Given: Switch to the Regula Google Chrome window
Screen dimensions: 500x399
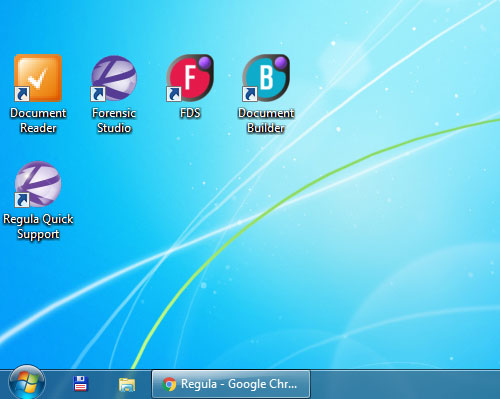Looking at the screenshot, I should click(x=231, y=384).
